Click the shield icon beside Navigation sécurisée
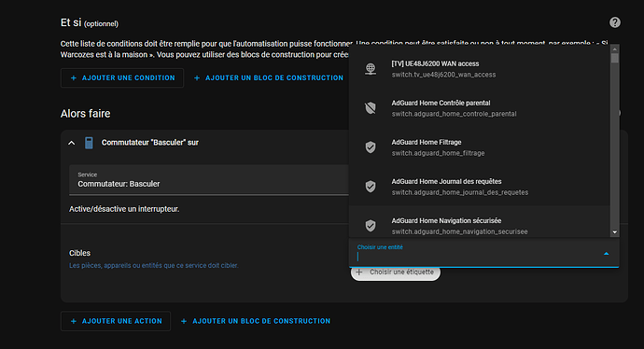The height and width of the screenshot is (349, 644). [x=371, y=226]
